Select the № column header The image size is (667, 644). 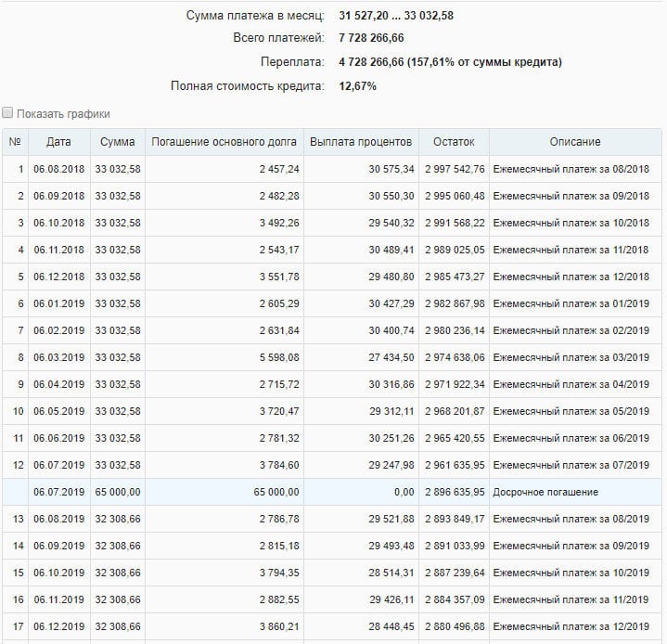(16, 142)
